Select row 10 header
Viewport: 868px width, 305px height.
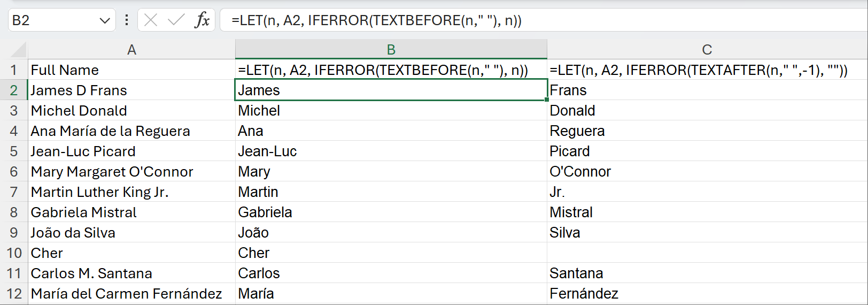click(x=14, y=253)
